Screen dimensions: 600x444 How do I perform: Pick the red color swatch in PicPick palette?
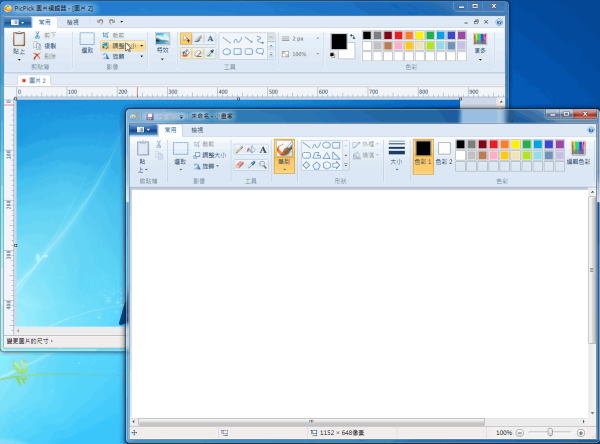(399, 36)
